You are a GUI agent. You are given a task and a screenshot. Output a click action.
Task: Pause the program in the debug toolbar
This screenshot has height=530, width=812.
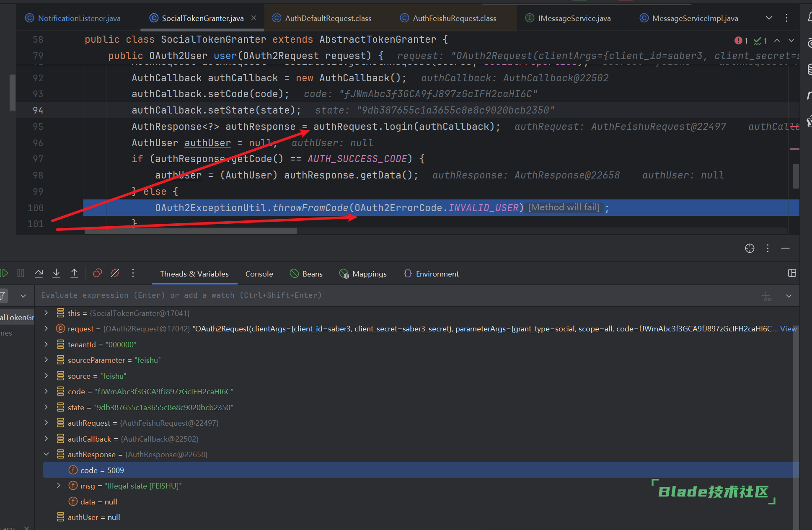21,273
